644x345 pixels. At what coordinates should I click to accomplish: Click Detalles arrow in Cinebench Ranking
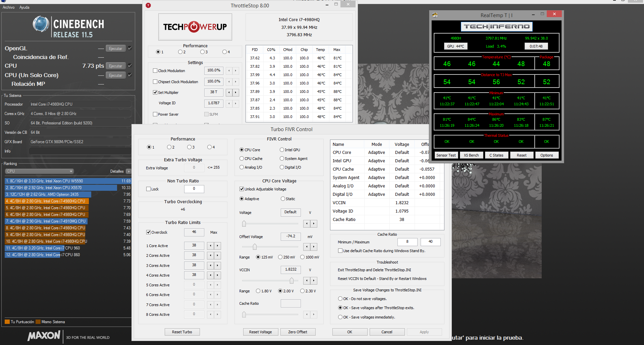tap(128, 171)
